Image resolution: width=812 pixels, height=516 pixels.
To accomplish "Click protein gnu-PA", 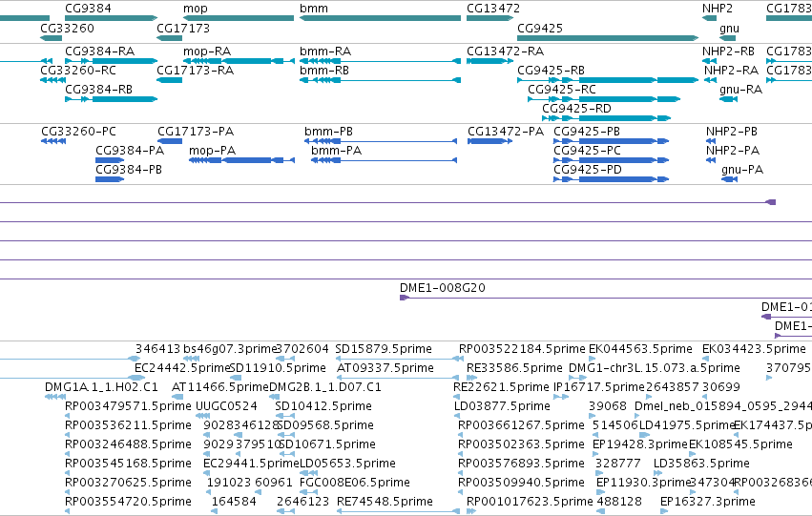I will click(x=729, y=179).
